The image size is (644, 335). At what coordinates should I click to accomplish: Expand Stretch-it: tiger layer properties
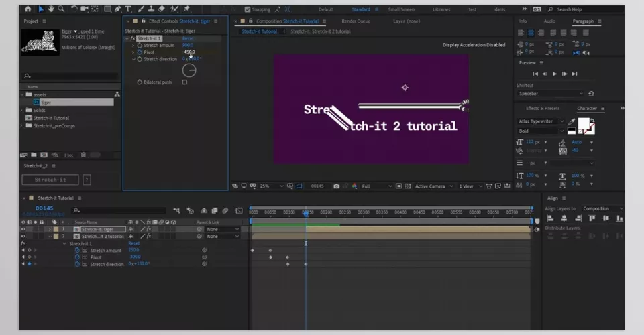50,229
